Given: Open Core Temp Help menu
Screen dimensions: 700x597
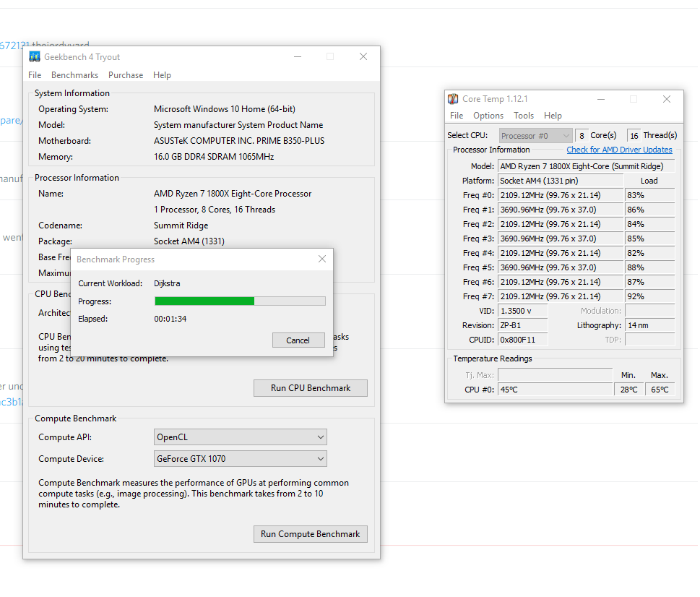Looking at the screenshot, I should [x=552, y=116].
